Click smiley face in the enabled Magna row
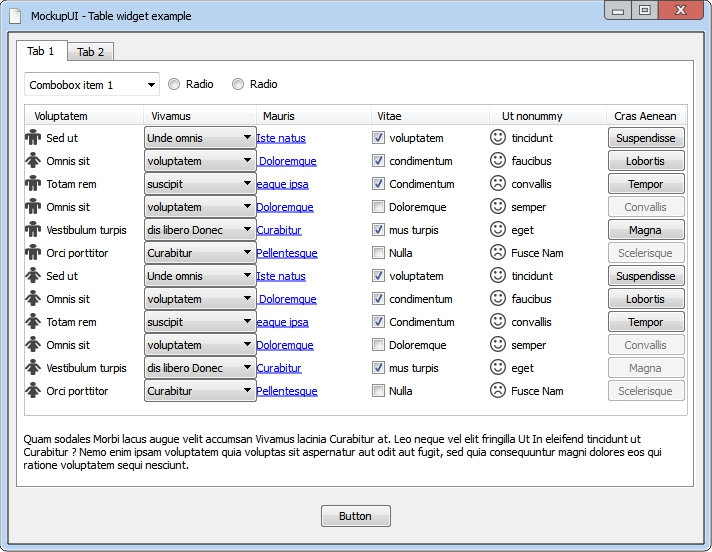Viewport: 712px width, 552px height. pyautogui.click(x=498, y=230)
